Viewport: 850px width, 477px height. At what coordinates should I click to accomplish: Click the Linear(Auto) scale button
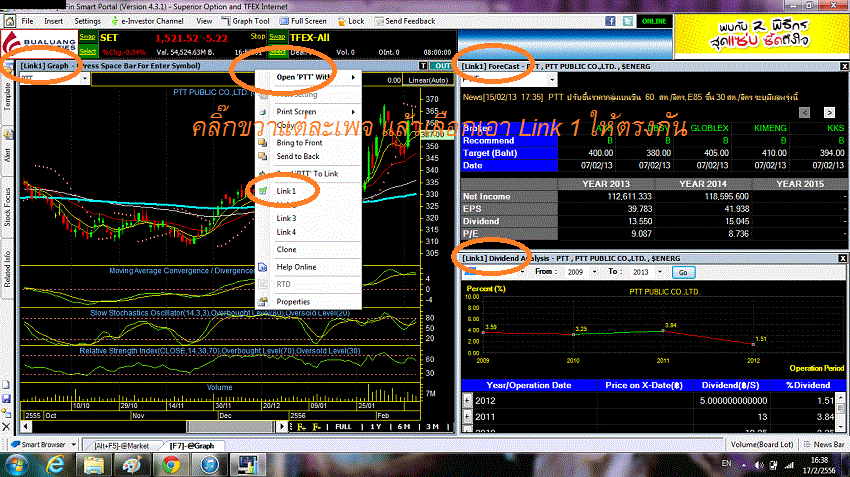coord(428,80)
